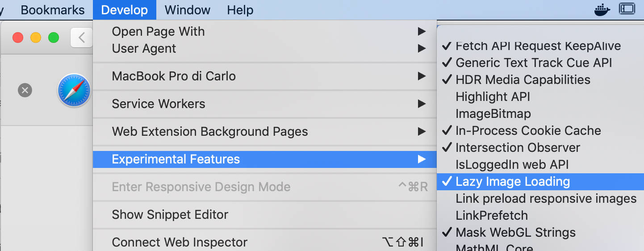Click the Sidecar display menu bar icon
Viewport: 644px width, 251px height.
(627, 9)
